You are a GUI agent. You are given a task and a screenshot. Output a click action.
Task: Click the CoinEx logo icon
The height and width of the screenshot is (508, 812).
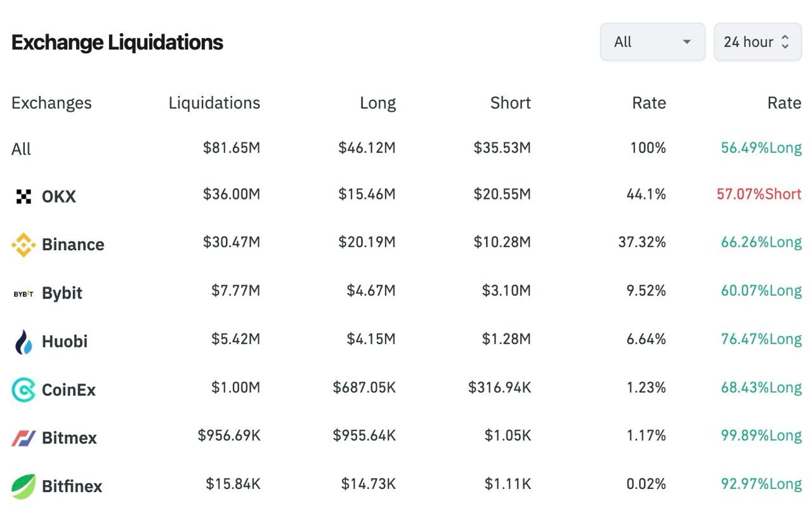23,390
